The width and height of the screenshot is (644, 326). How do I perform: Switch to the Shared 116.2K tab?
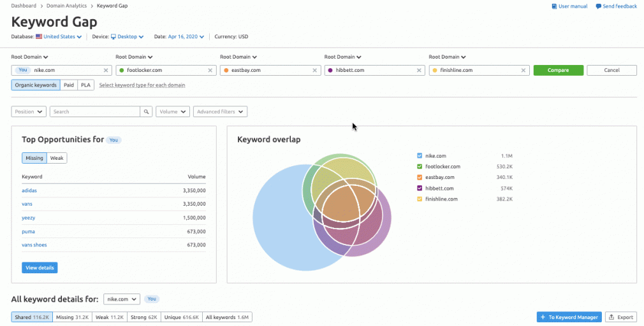[32, 317]
